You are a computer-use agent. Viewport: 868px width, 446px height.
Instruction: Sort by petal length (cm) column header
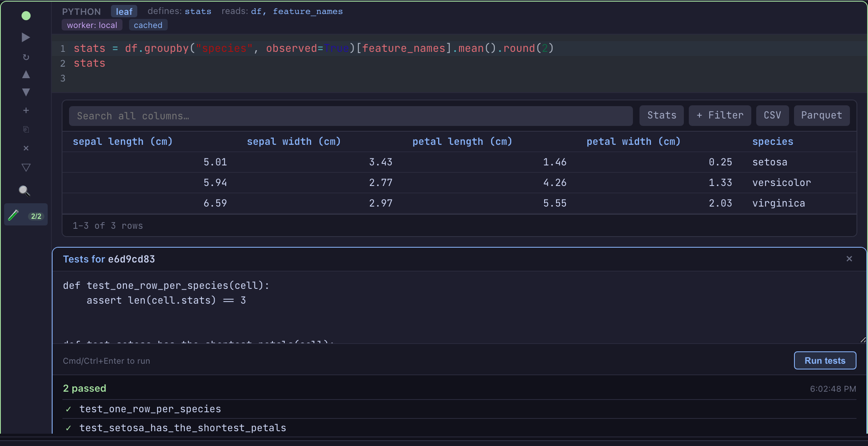[x=462, y=142]
